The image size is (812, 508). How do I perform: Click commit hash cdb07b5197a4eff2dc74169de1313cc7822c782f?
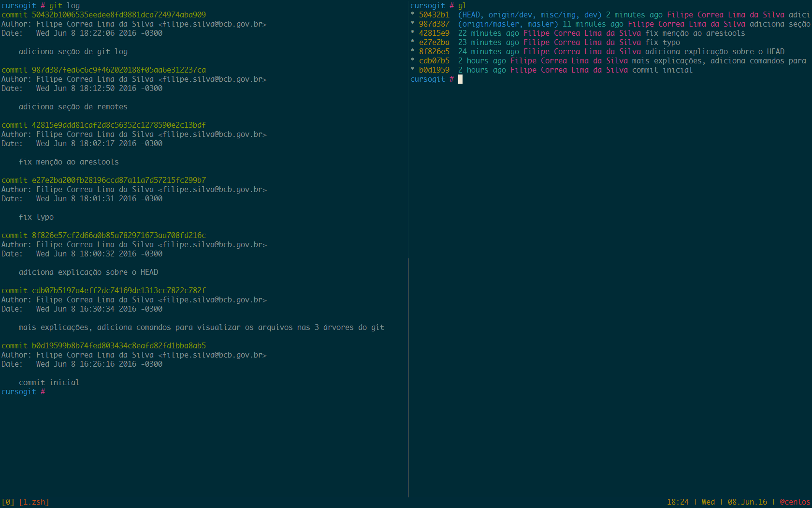119,291
